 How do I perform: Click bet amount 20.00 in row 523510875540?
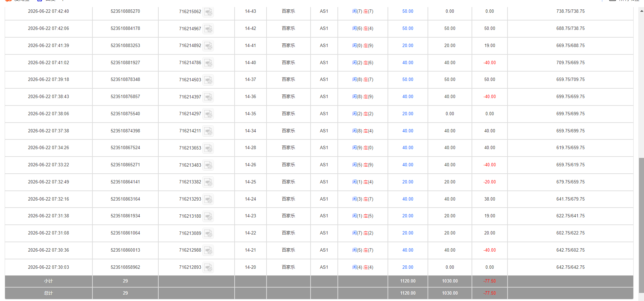point(408,114)
